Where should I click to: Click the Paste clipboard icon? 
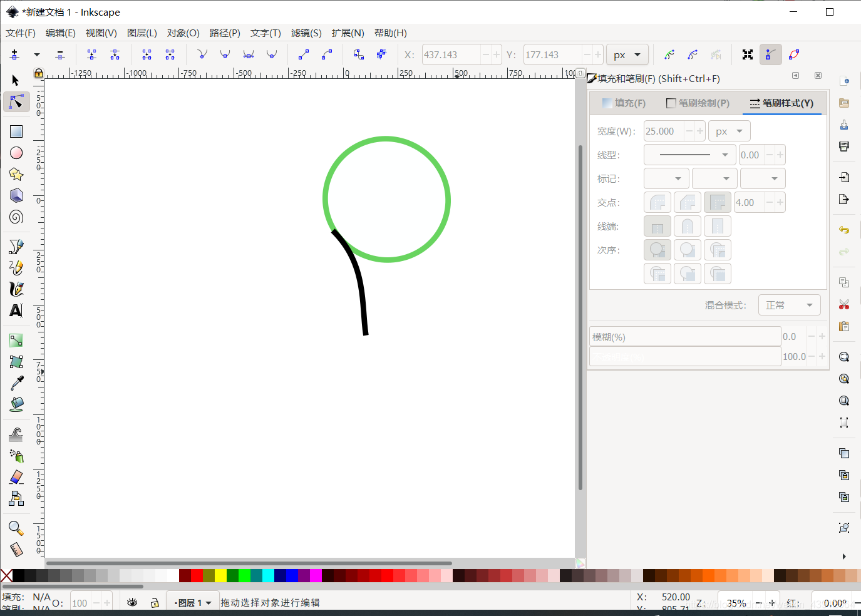pos(844,326)
